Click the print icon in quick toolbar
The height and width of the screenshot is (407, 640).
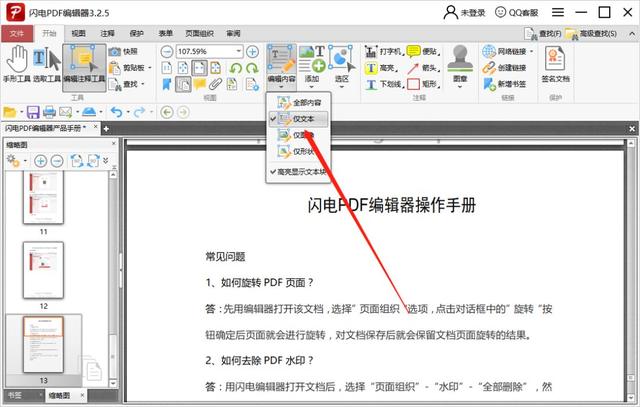tap(49, 112)
